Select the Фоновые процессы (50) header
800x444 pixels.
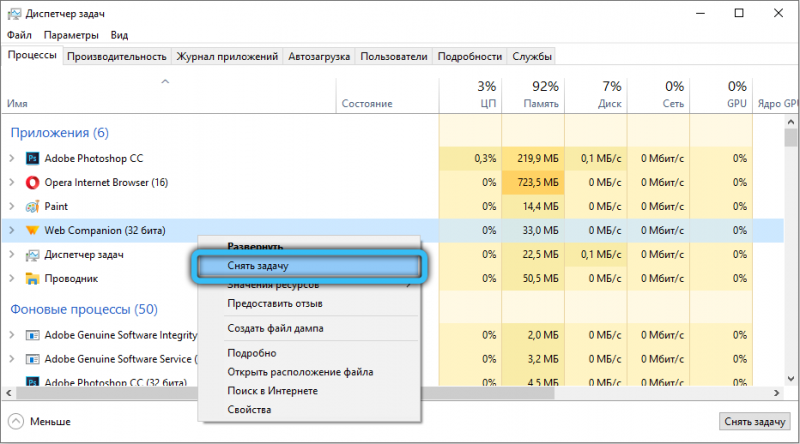84,309
